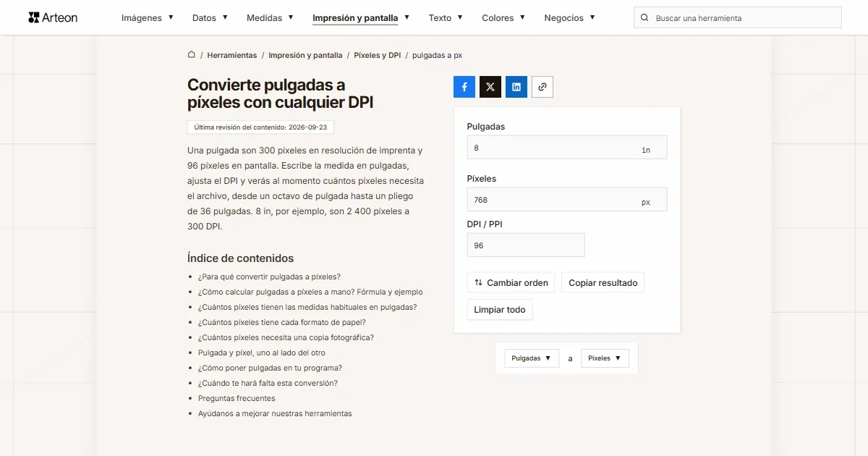The width and height of the screenshot is (868, 456).
Task: Open 'Ayúdanos a mejorar nuestras herramientas' link
Action: click(275, 413)
